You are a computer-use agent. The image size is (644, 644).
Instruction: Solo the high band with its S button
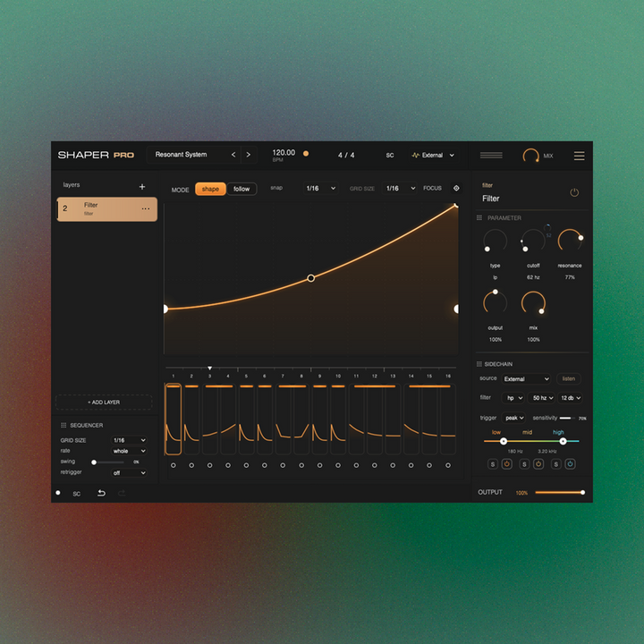pos(555,464)
